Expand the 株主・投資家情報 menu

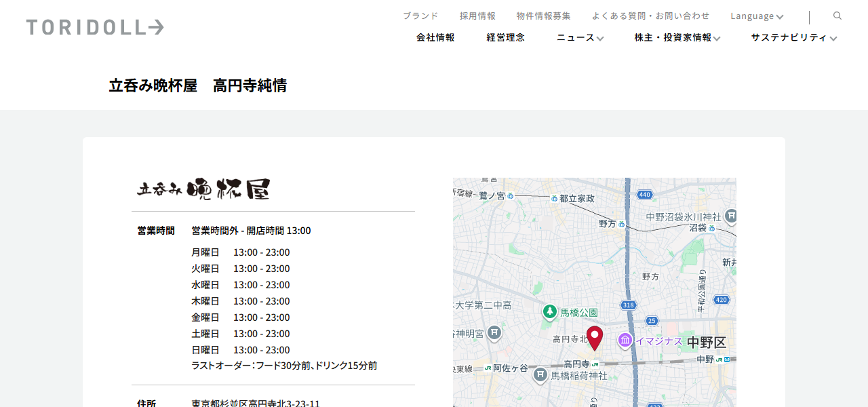tap(677, 37)
